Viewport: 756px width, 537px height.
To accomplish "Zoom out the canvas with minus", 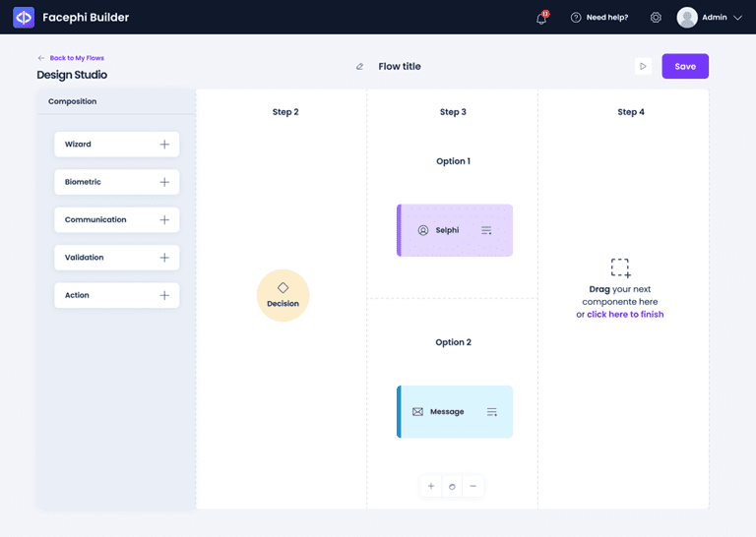I will pos(472,486).
